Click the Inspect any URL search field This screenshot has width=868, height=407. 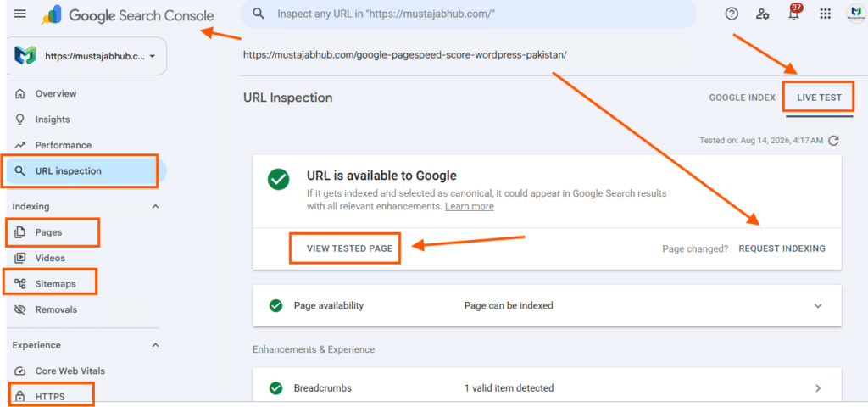tap(468, 14)
